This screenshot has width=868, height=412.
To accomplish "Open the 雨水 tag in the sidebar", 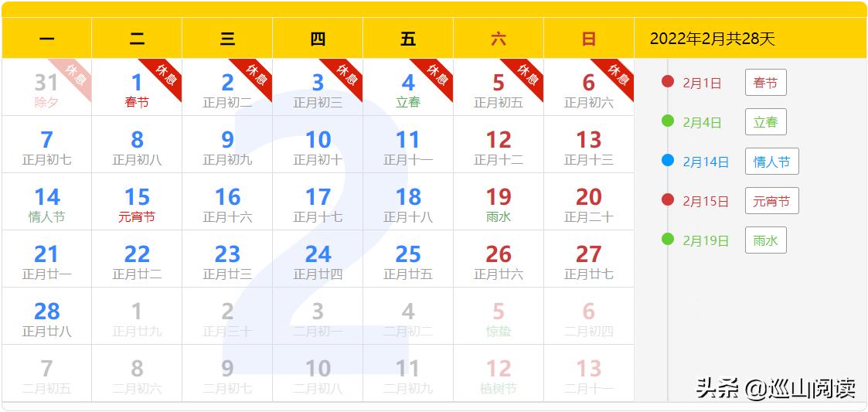I will (x=766, y=240).
